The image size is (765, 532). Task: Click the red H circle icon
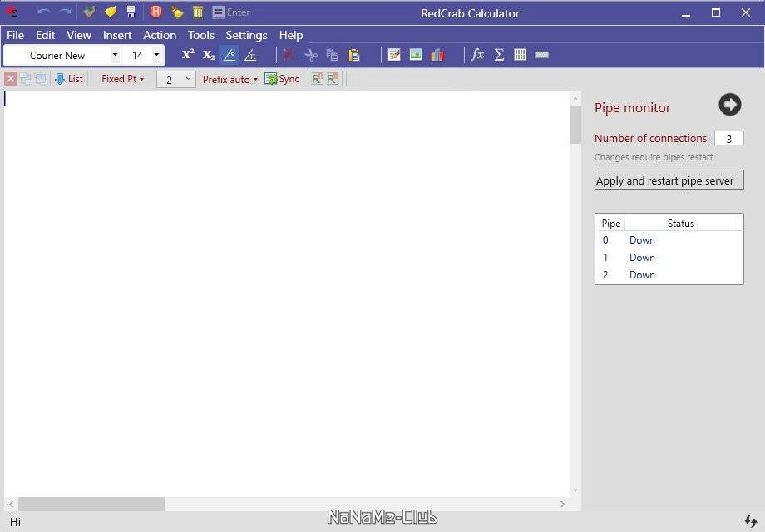point(155,12)
